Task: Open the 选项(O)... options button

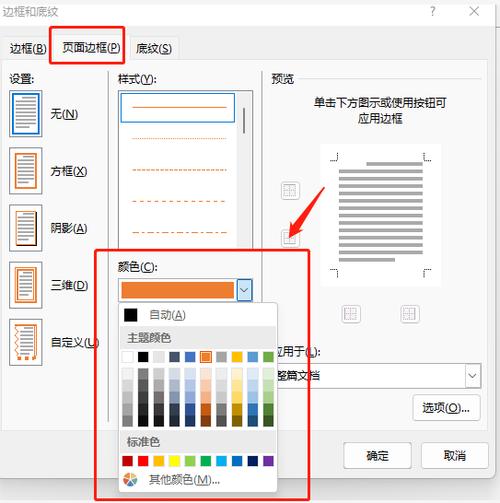Action: click(x=446, y=407)
